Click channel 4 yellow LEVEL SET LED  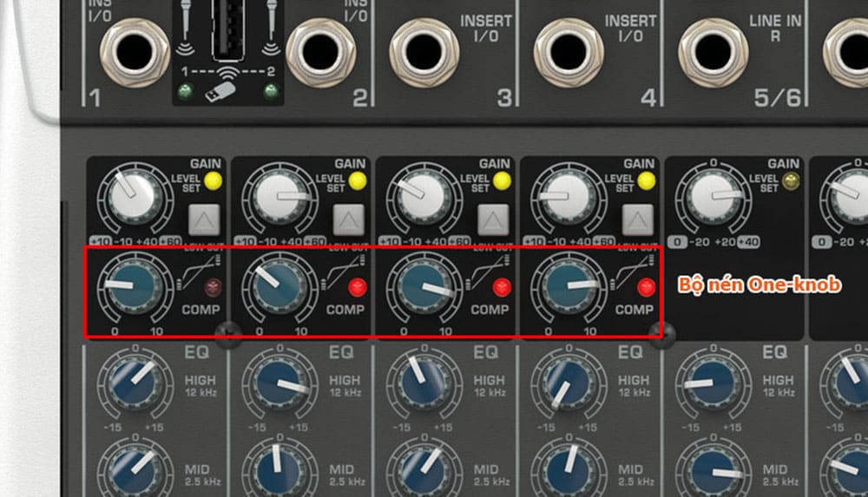tap(647, 180)
